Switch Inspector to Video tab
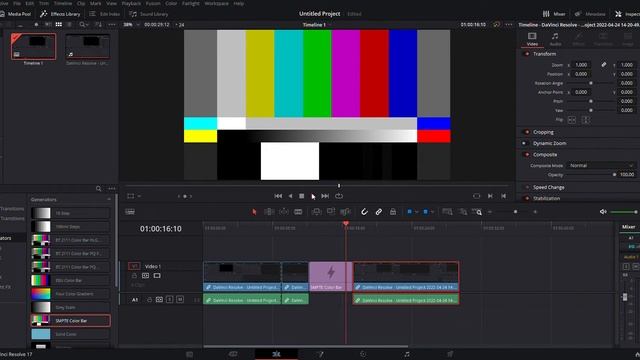 click(x=532, y=39)
